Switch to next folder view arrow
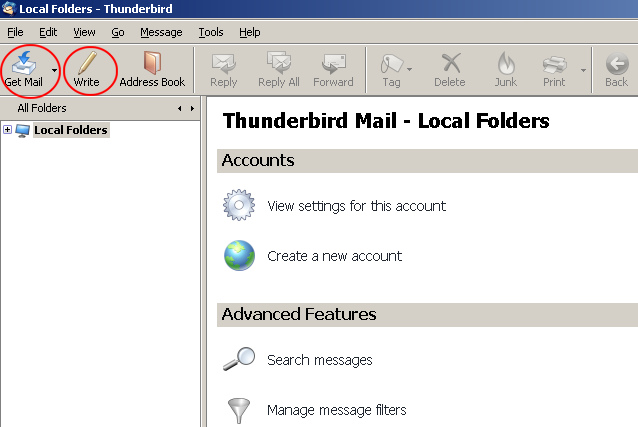 [192, 108]
